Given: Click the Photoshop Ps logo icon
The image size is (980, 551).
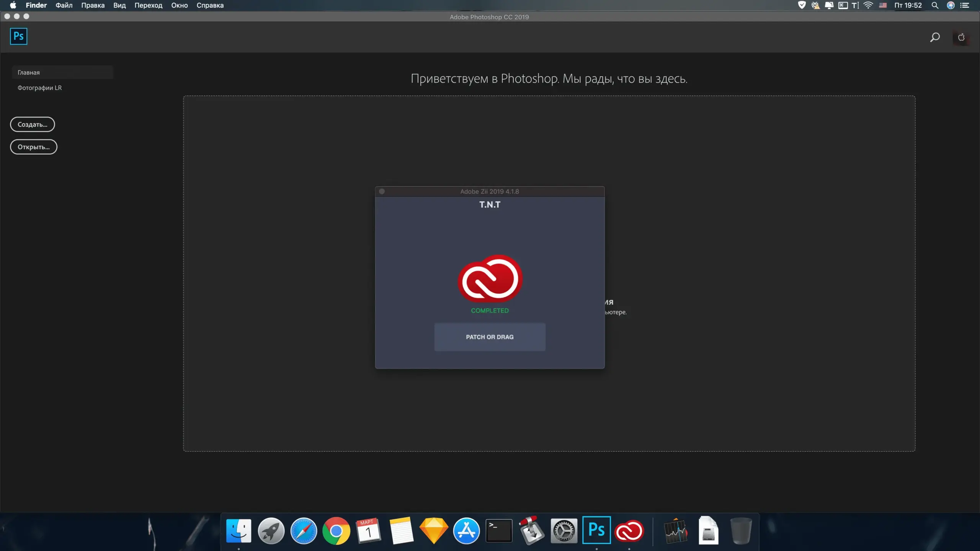Looking at the screenshot, I should tap(18, 36).
